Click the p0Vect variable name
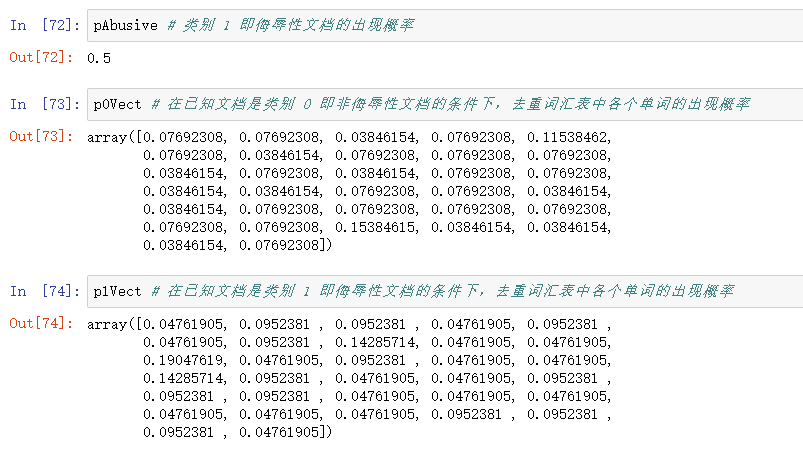The image size is (803, 456). (x=117, y=105)
